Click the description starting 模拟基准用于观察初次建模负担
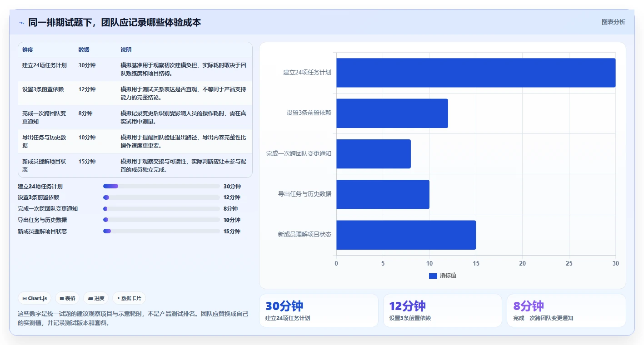The width and height of the screenshot is (644, 345). [x=183, y=69]
